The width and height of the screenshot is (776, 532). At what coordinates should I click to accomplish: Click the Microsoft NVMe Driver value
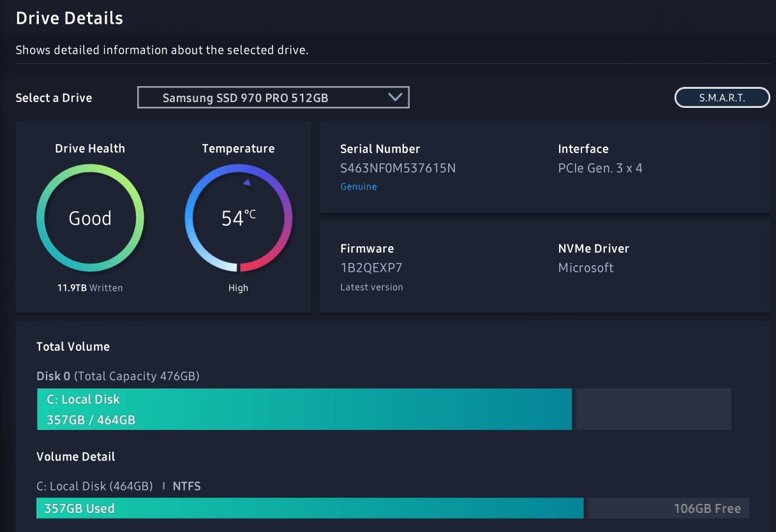[586, 268]
